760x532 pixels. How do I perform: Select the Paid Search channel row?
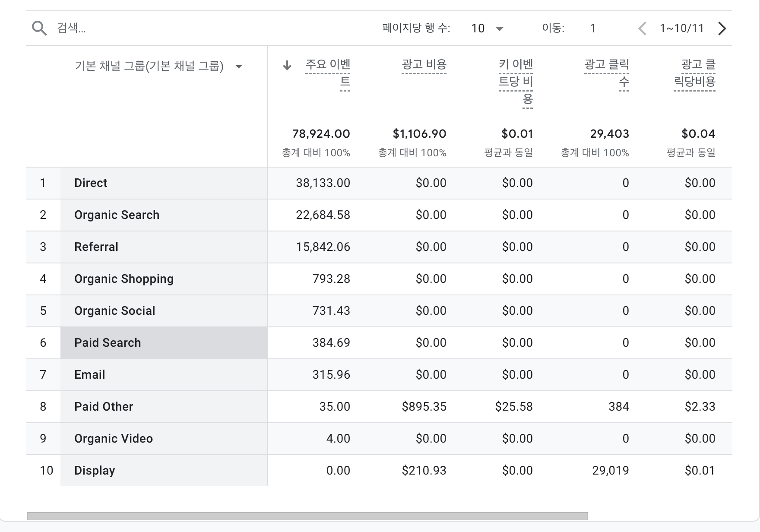coord(379,343)
